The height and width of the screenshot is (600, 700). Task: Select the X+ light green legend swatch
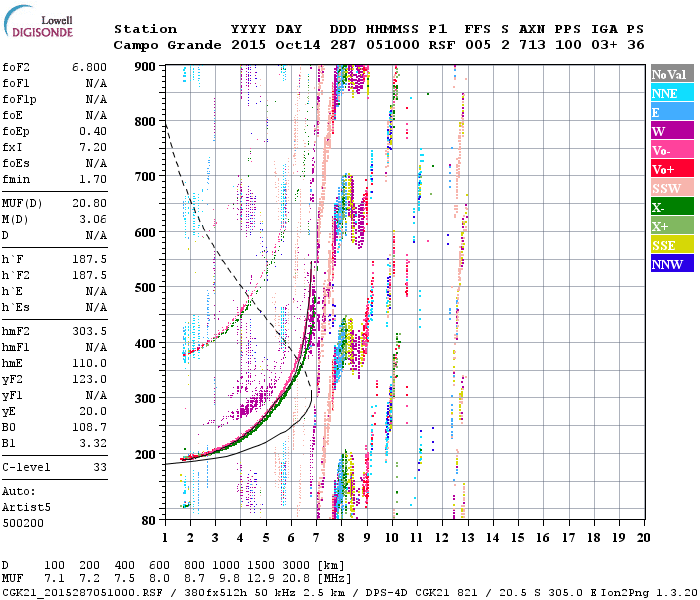click(x=672, y=225)
